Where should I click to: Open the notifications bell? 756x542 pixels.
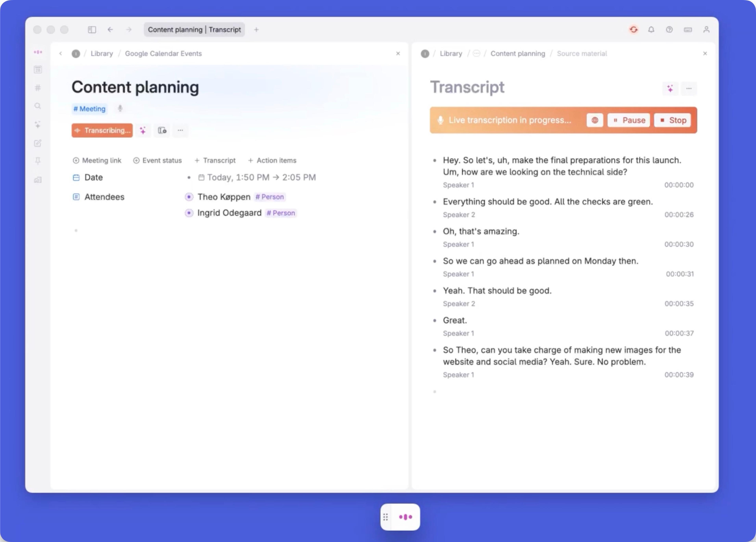tap(651, 30)
